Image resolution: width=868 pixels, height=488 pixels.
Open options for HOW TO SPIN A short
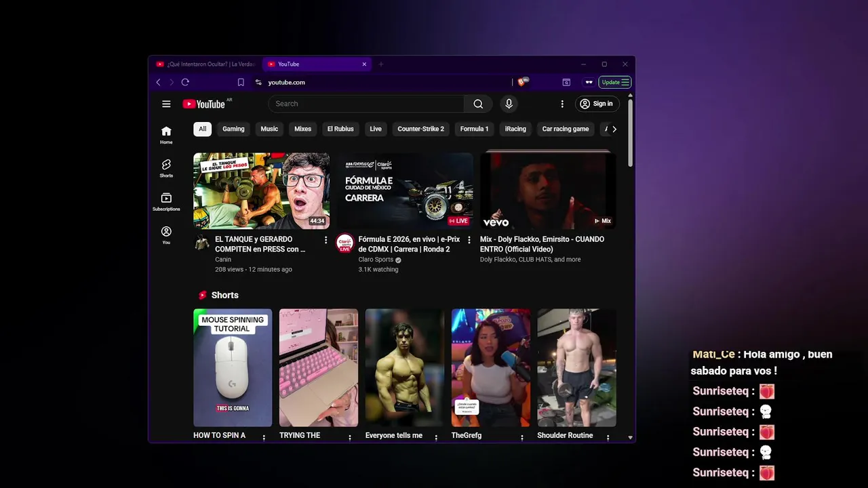pos(264,438)
